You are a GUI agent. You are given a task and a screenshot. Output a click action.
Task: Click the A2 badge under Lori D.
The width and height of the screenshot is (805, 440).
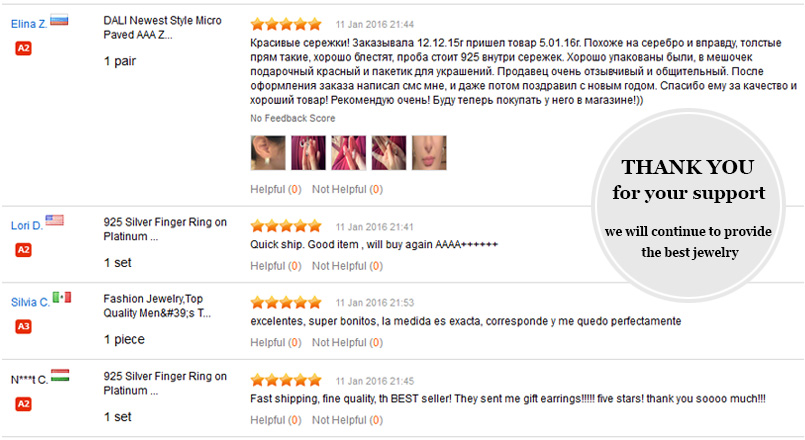click(x=23, y=250)
